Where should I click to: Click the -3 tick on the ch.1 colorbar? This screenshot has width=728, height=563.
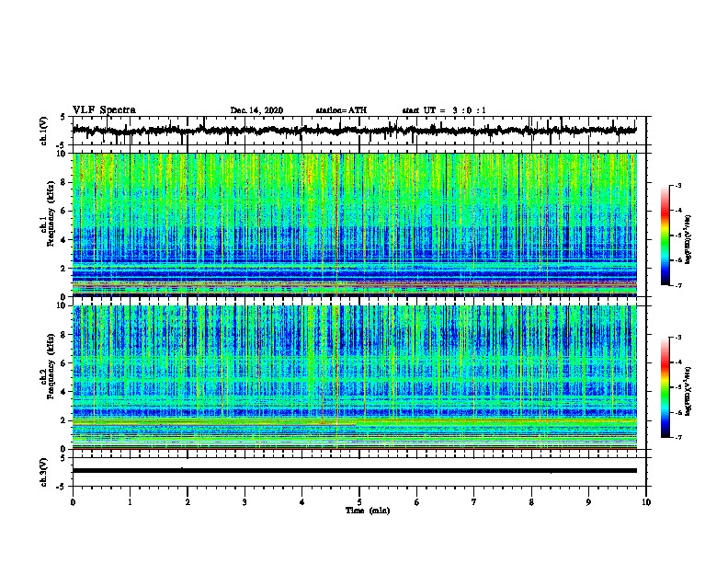point(678,185)
